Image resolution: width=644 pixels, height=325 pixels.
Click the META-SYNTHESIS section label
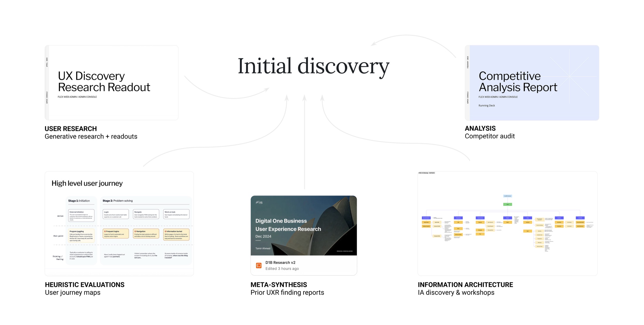[x=278, y=285]
